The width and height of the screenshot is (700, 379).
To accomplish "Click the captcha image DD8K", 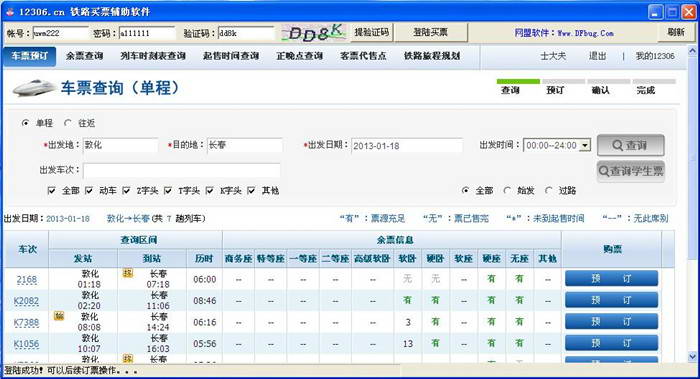I will tap(313, 33).
